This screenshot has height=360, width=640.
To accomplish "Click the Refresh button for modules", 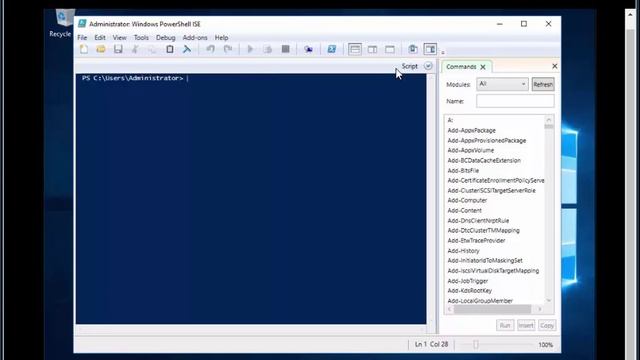I will click(x=543, y=84).
